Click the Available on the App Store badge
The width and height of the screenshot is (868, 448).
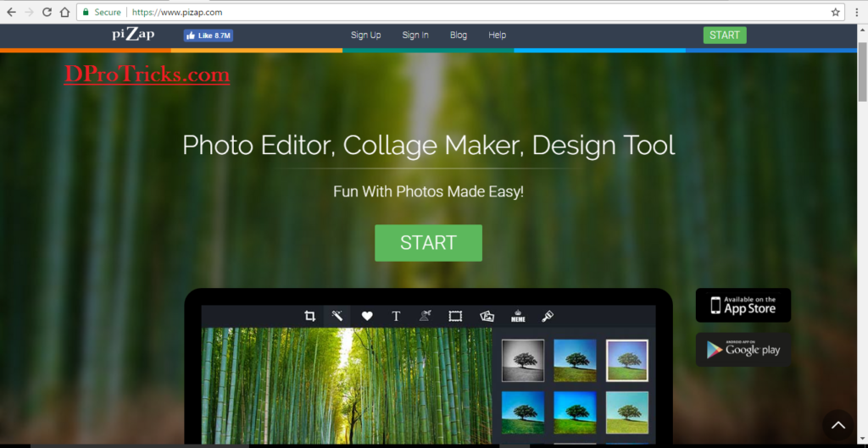(743, 306)
